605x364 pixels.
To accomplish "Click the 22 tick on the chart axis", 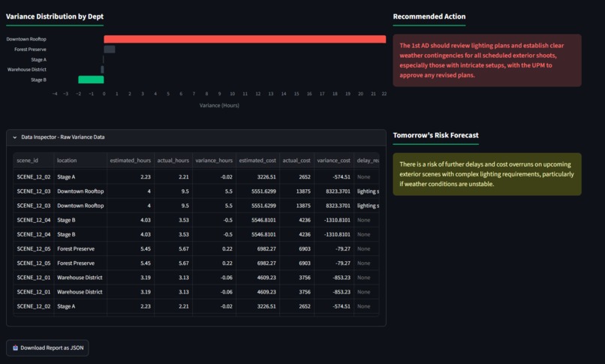I will [384, 94].
